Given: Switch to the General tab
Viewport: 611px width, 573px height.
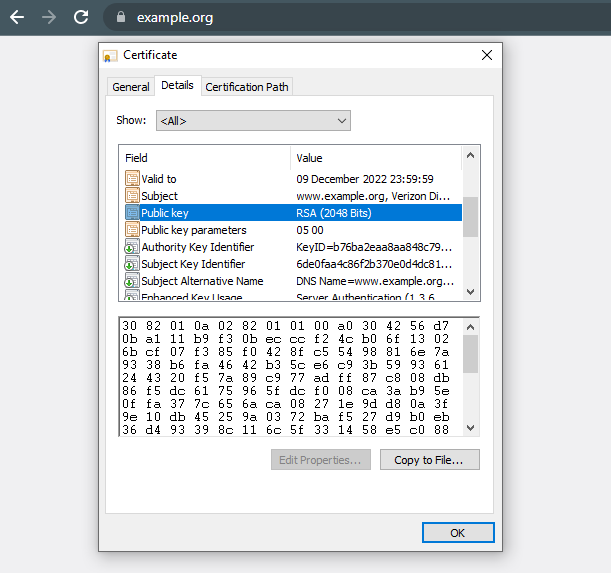Looking at the screenshot, I should (x=130, y=87).
